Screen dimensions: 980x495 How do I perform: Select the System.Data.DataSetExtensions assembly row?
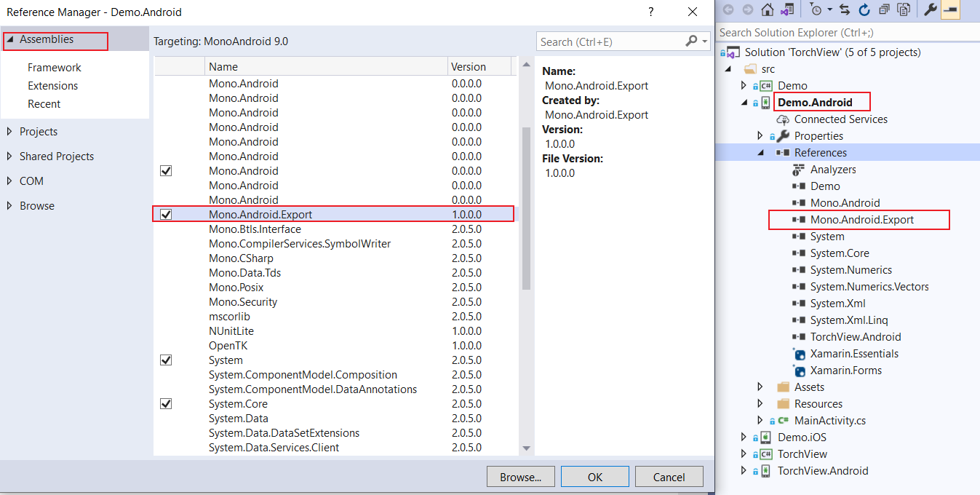click(334, 432)
